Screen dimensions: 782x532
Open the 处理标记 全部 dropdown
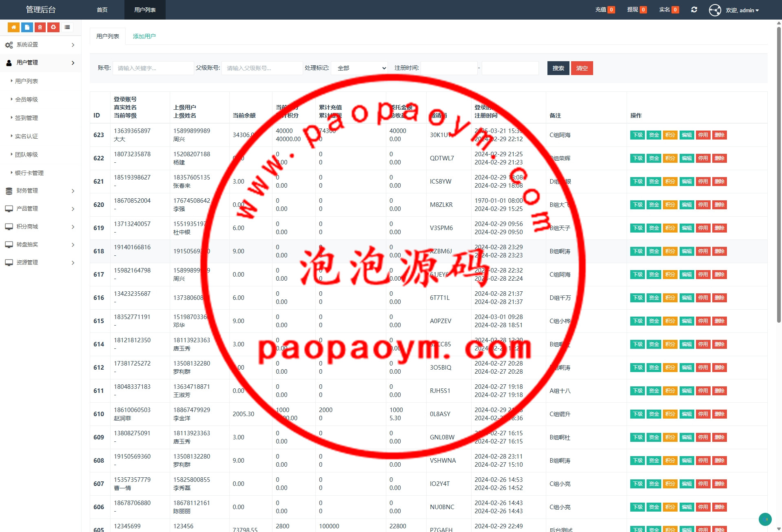coord(359,68)
